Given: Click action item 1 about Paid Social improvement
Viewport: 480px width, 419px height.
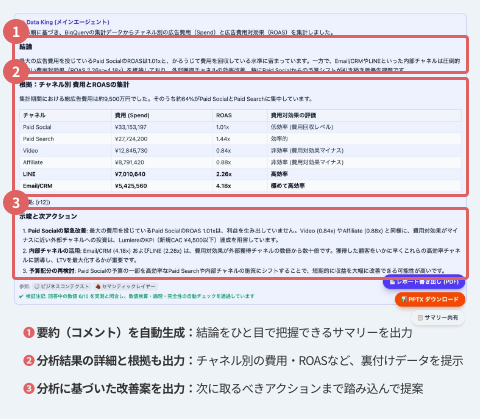Looking at the screenshot, I should click(x=240, y=235).
